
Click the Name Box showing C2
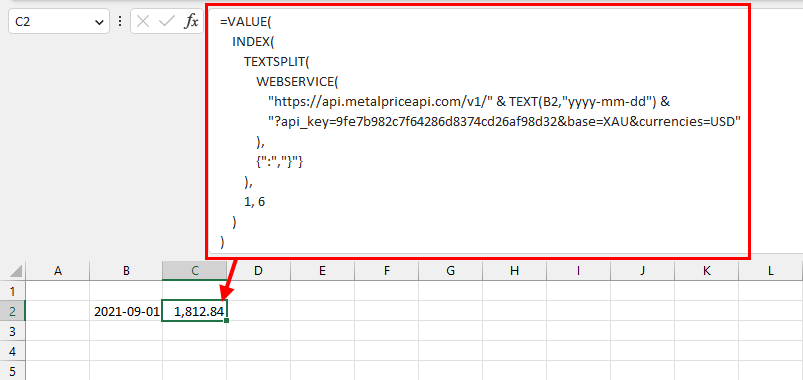tap(59, 22)
